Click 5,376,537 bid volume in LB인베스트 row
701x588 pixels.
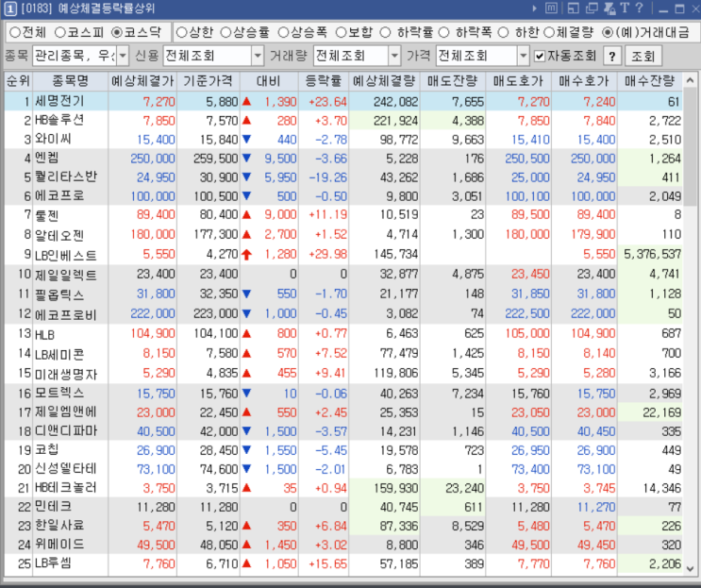click(653, 255)
